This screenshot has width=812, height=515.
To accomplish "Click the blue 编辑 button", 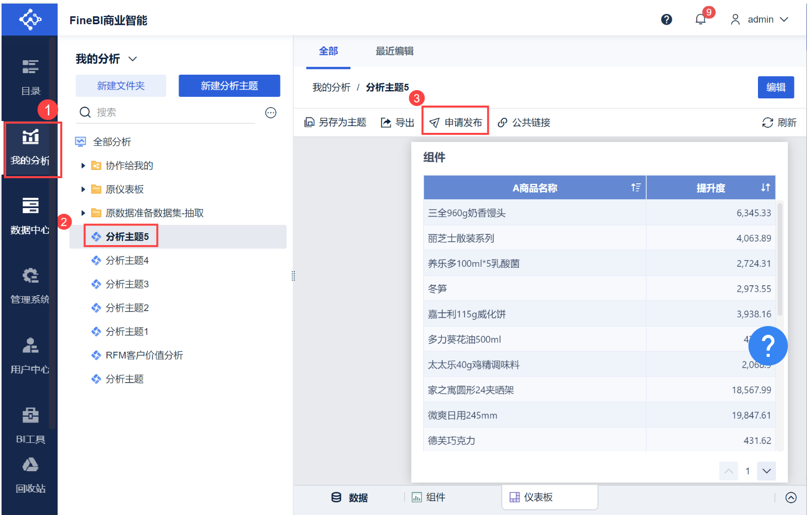I will 776,88.
